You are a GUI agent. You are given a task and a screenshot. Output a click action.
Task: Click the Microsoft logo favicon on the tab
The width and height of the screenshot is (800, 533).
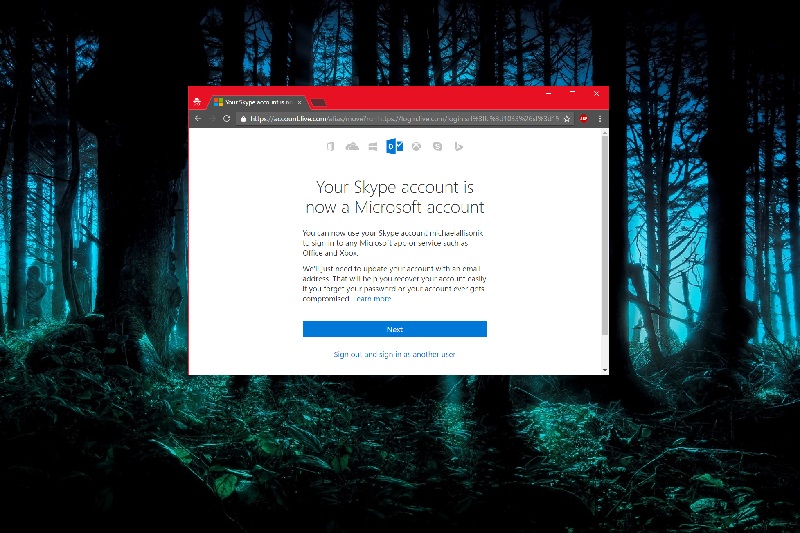(218, 102)
